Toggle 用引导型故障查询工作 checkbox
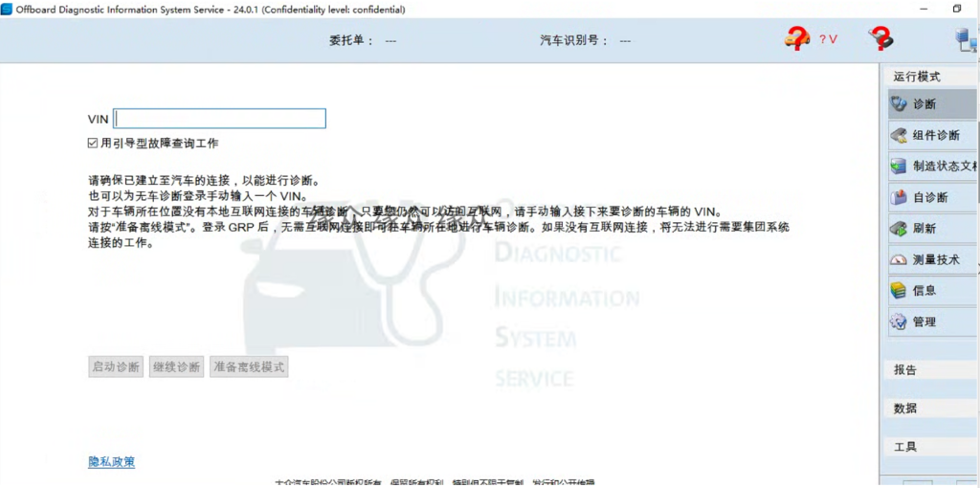Screen dimensions: 980x488 click(x=93, y=144)
